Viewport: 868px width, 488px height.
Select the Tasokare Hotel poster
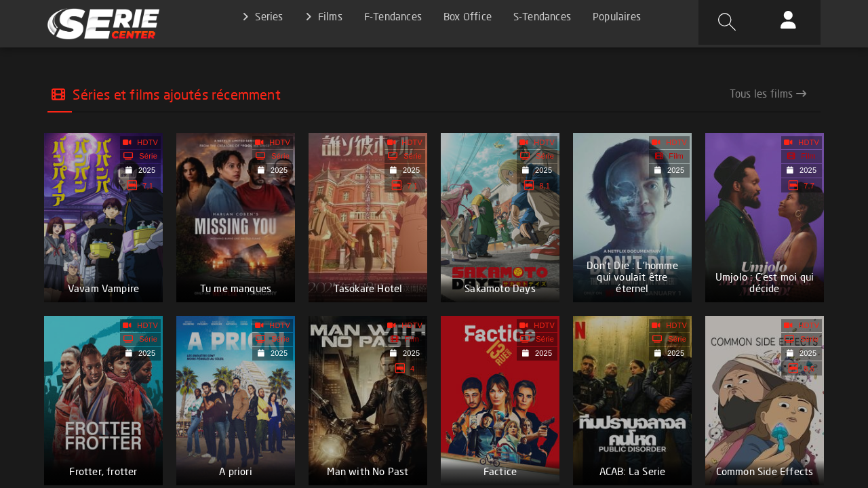(x=368, y=218)
